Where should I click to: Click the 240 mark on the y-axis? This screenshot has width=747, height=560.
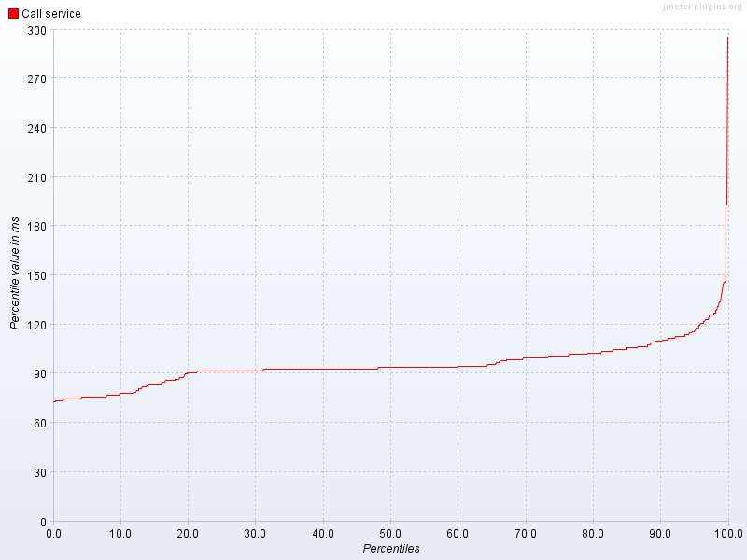36,130
